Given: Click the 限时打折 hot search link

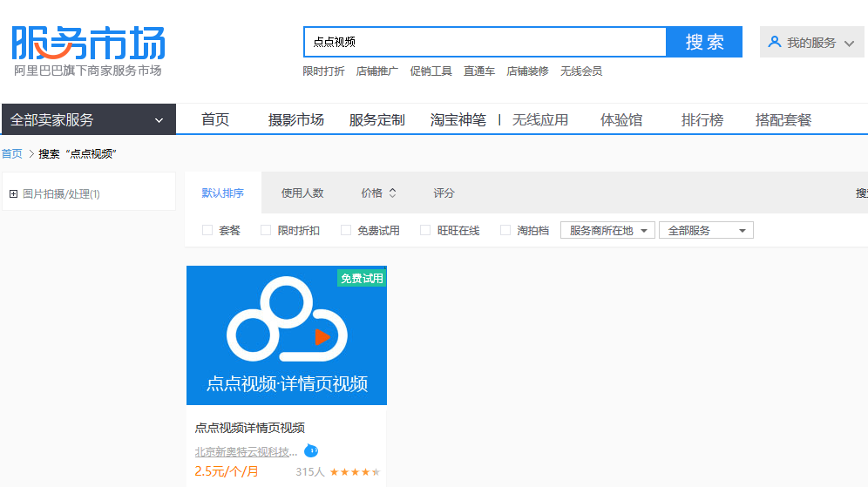Looking at the screenshot, I should 323,71.
